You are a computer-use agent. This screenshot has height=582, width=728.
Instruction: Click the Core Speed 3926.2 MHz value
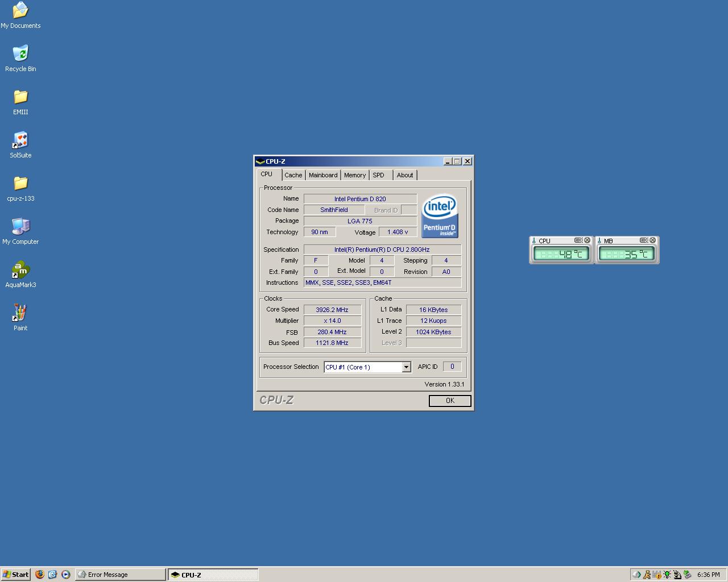(332, 310)
